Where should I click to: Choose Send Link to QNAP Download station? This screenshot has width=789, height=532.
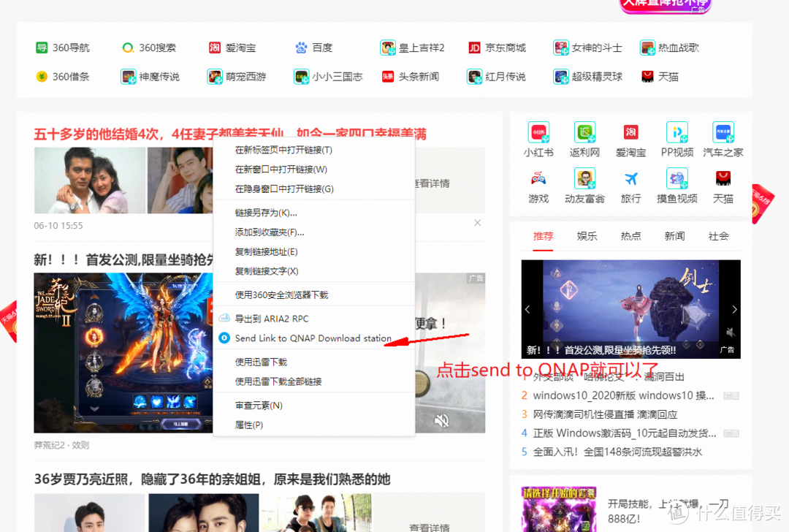(314, 338)
